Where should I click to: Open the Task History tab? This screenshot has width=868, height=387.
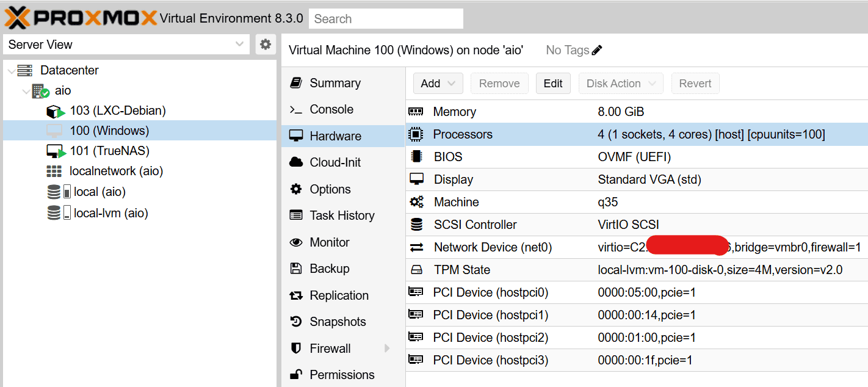point(343,215)
